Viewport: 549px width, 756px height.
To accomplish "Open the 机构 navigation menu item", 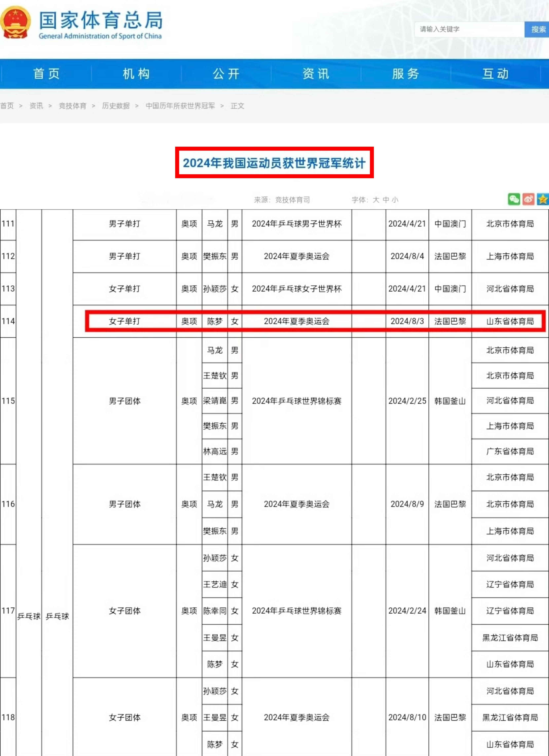I will click(136, 74).
